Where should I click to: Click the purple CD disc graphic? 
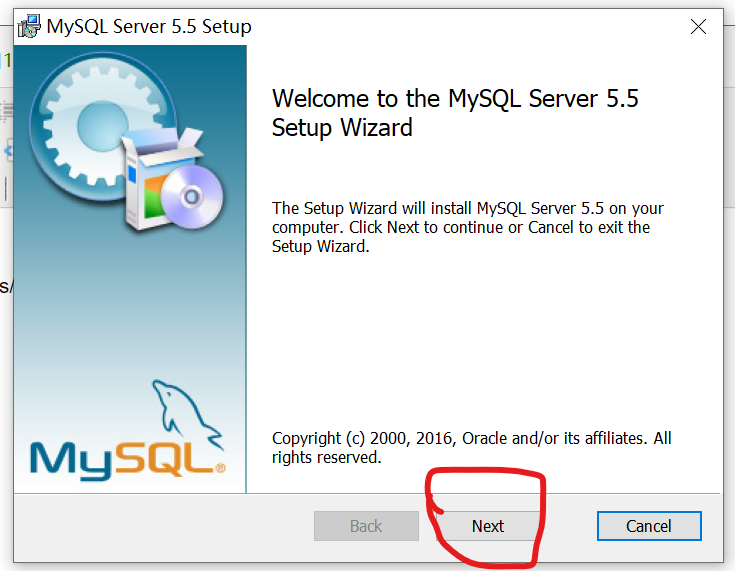point(192,197)
